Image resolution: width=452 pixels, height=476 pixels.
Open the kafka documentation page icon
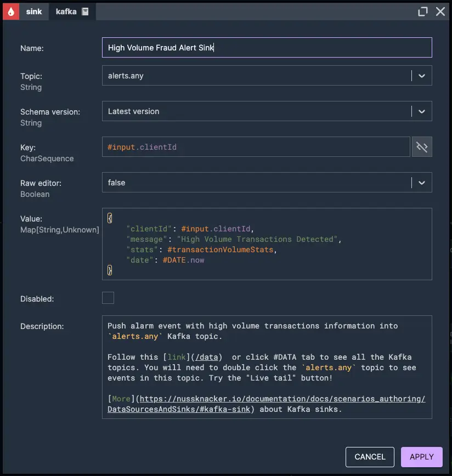[x=86, y=12]
